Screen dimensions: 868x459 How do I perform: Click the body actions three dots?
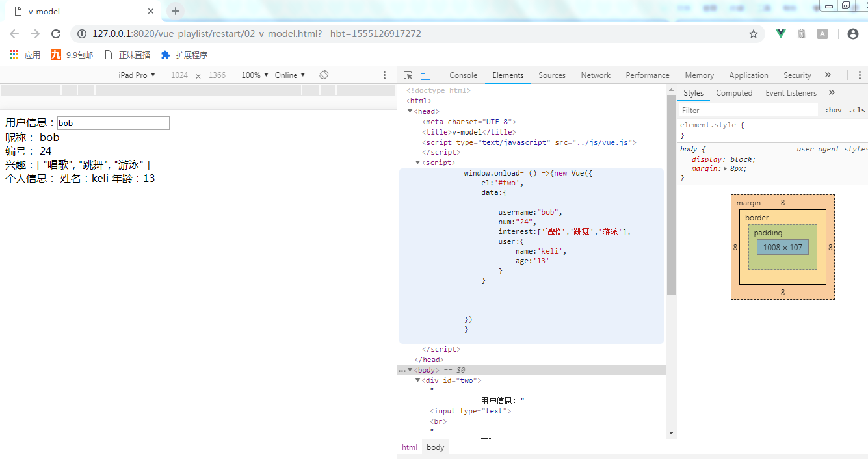click(402, 371)
